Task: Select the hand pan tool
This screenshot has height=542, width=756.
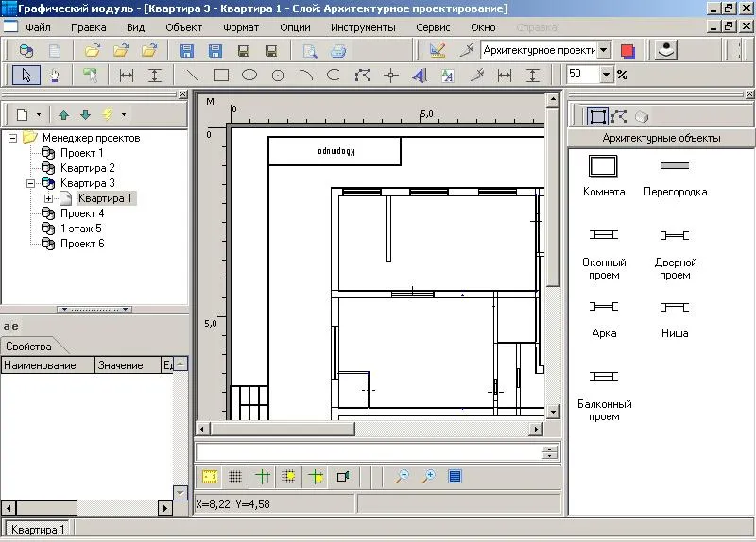Action: [55, 76]
